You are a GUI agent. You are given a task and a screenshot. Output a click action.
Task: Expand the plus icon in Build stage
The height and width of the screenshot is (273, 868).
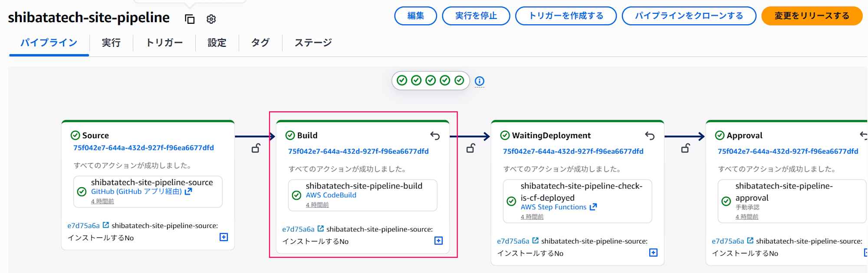(438, 240)
